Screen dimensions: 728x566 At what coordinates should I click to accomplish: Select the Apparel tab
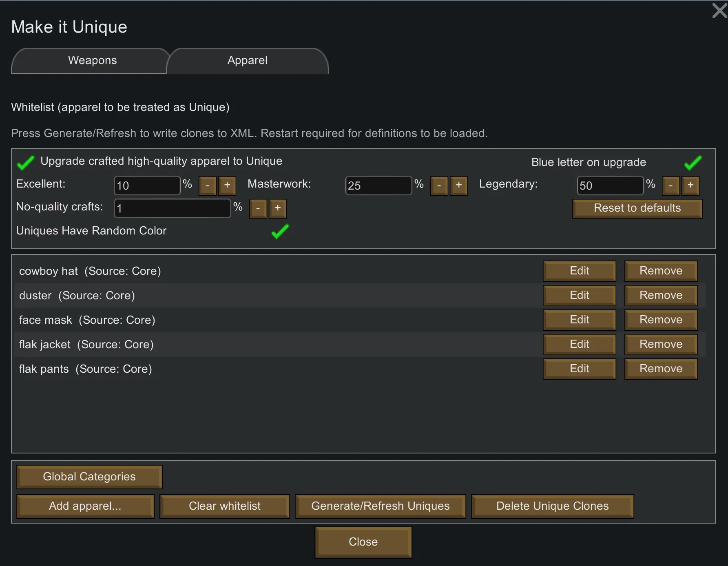(248, 61)
